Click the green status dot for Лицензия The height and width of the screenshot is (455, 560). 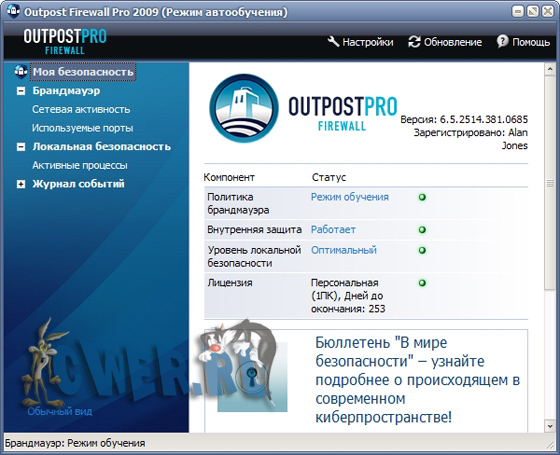[422, 283]
